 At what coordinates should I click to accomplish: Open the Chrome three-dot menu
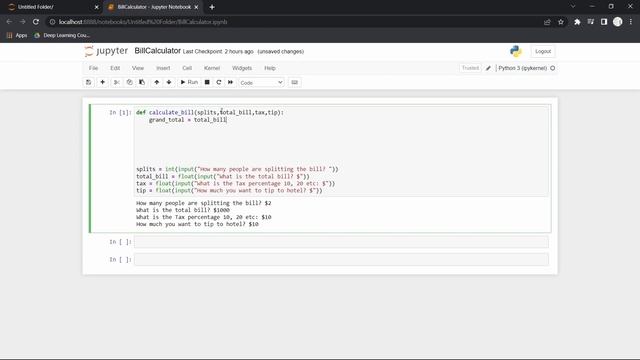pos(631,22)
